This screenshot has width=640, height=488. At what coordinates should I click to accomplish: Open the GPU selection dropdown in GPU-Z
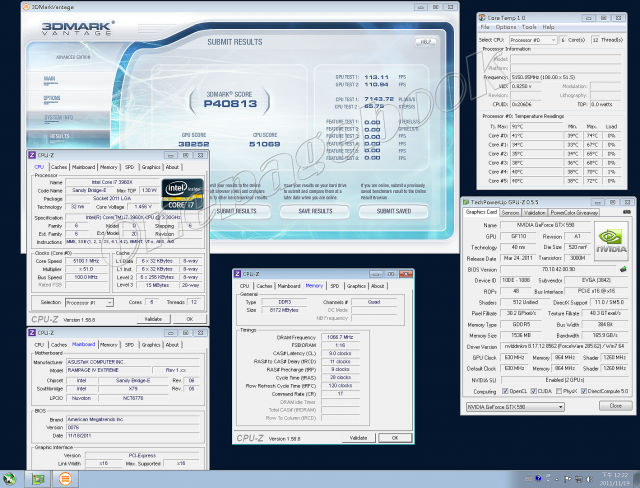[515, 407]
